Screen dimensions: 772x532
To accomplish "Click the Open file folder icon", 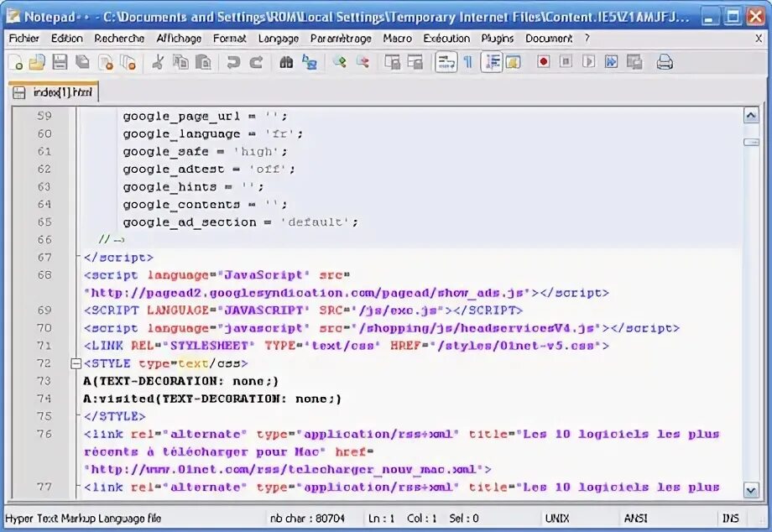I will coord(36,62).
